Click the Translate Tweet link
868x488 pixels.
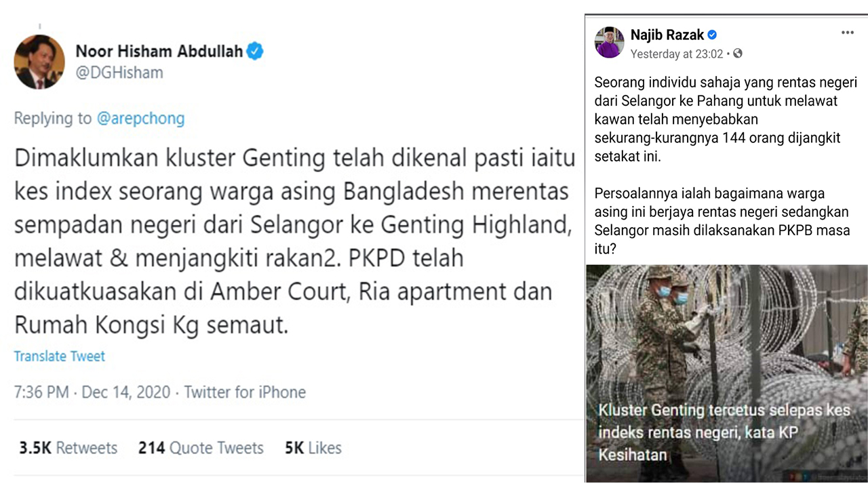point(60,357)
